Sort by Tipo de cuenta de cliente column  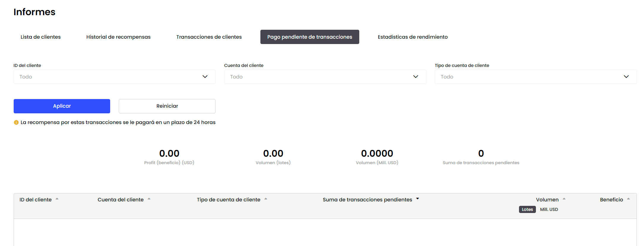coord(232,200)
